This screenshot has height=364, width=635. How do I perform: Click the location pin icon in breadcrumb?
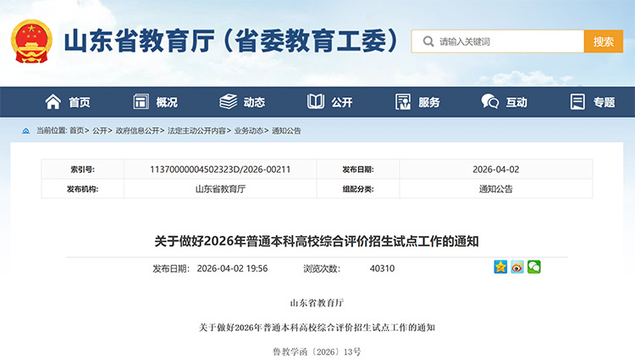pos(26,131)
